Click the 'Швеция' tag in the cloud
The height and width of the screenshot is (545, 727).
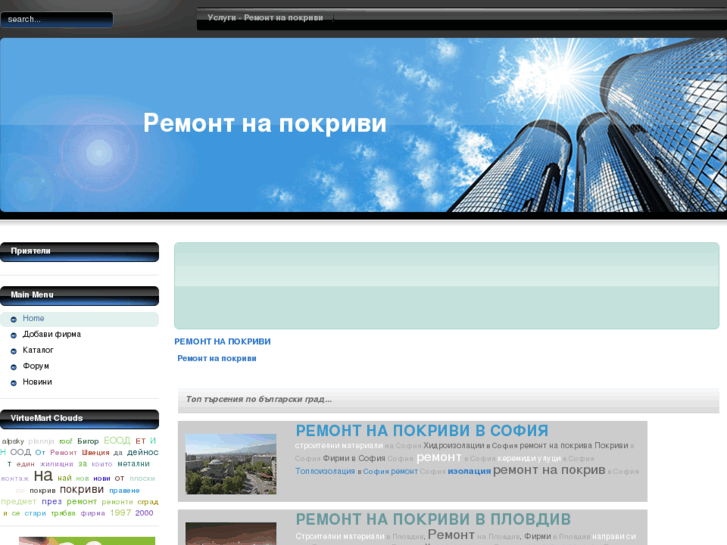(x=96, y=453)
